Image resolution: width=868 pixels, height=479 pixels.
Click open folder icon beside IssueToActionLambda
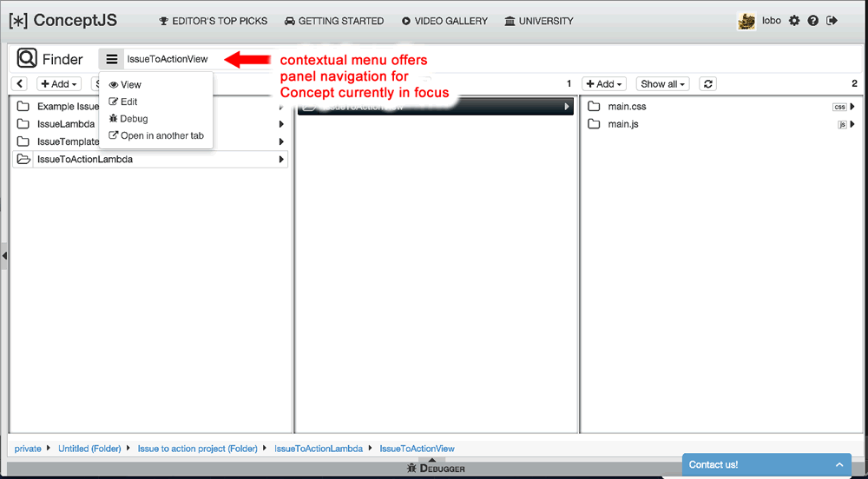(x=23, y=160)
